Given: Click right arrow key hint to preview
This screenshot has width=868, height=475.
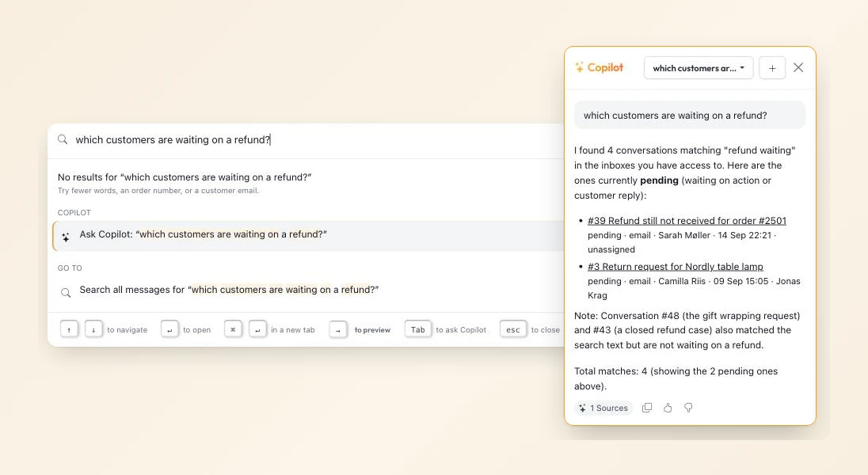Looking at the screenshot, I should click(x=337, y=329).
